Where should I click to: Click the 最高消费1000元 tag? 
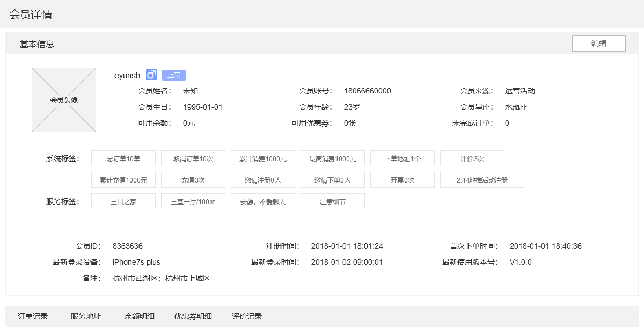tap(333, 158)
